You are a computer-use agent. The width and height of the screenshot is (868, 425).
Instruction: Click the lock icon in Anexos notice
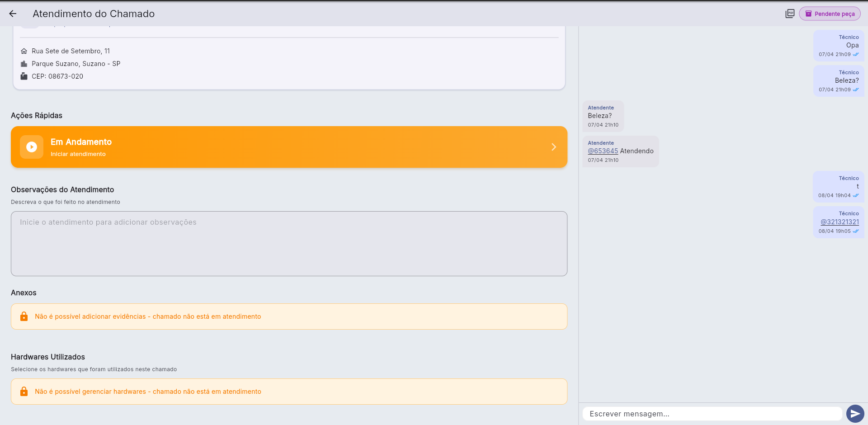point(24,316)
